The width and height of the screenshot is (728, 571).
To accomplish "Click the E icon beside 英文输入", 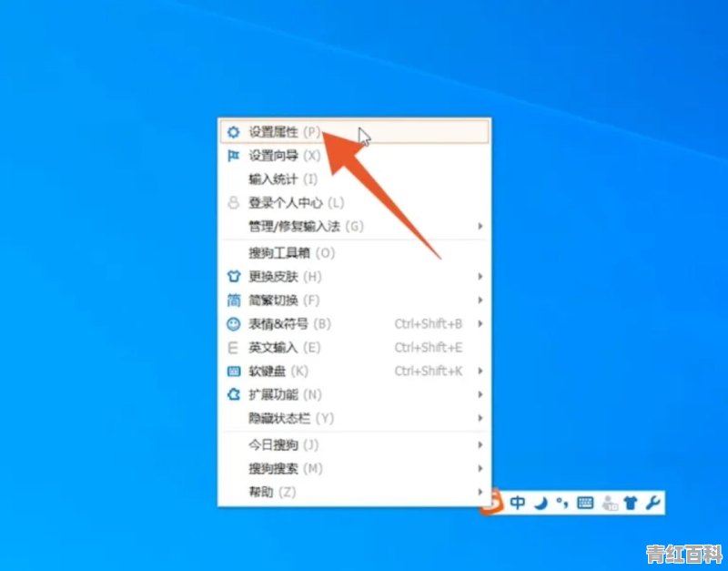I will click(x=233, y=348).
